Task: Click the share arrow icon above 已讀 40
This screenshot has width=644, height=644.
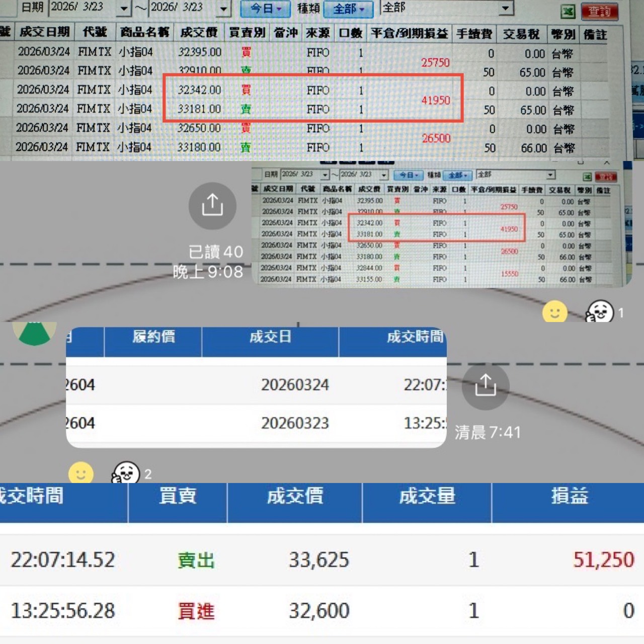Action: point(212,205)
